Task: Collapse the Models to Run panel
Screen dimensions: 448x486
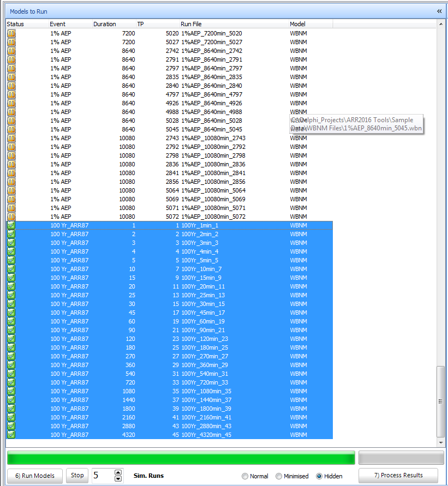Action: click(439, 11)
